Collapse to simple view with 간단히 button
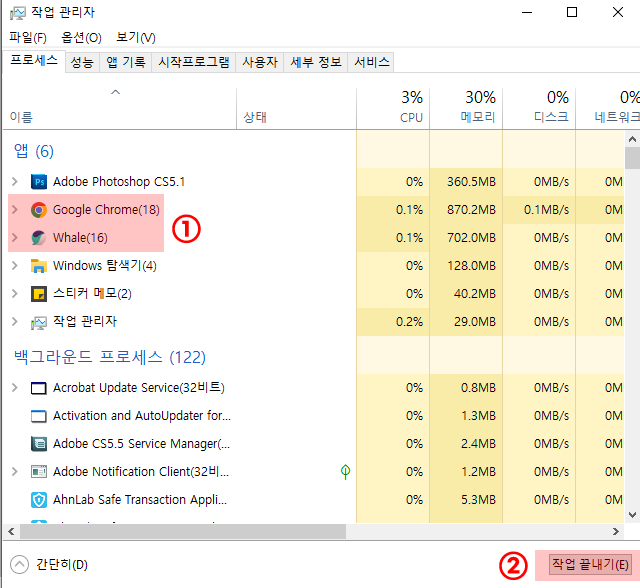 pyautogui.click(x=50, y=565)
